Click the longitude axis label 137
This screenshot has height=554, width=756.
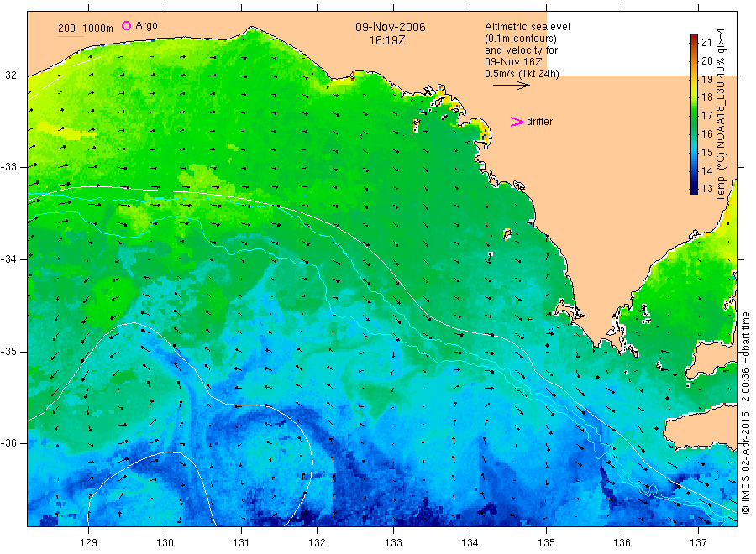(698, 543)
